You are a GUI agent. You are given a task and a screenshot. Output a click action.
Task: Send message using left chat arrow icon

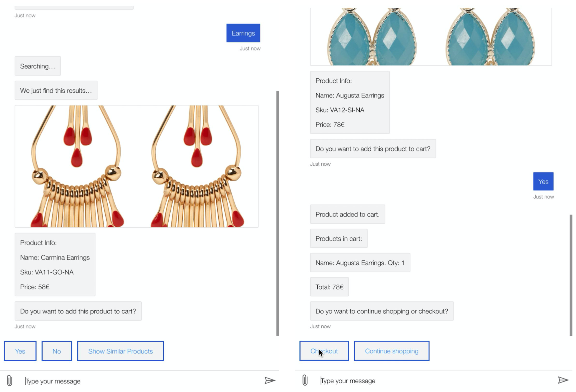(270, 381)
